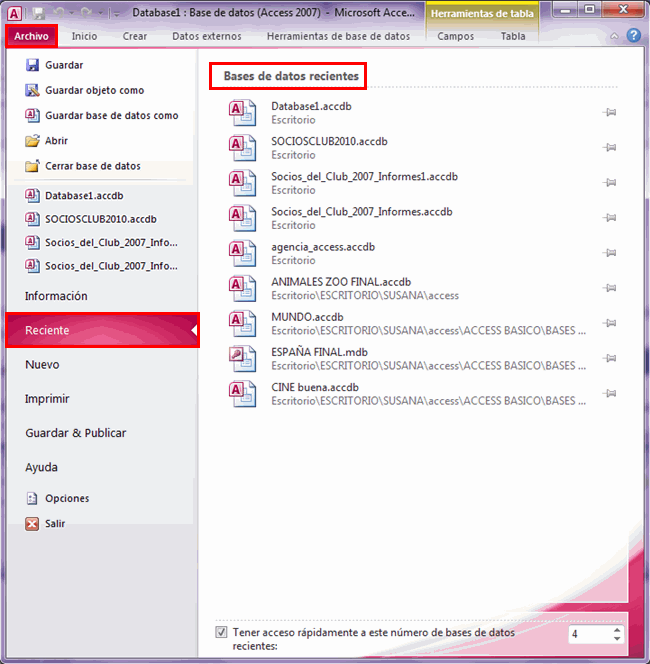The height and width of the screenshot is (664, 650).
Task: Switch to the Crear ribbon tab
Action: [x=135, y=36]
